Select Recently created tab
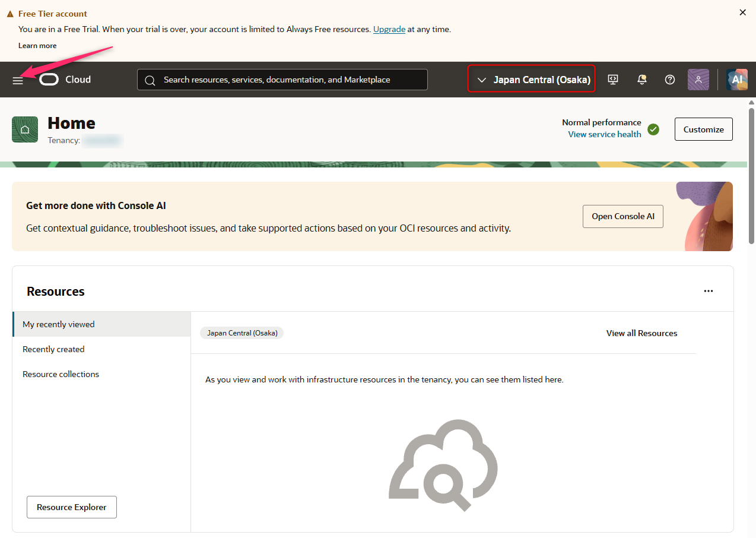The image size is (756, 538). tap(101, 349)
